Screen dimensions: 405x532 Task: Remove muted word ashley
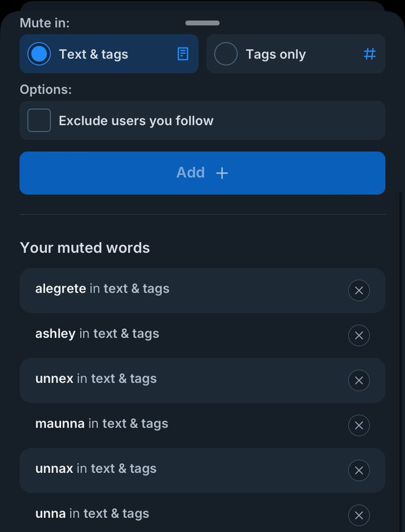359,336
